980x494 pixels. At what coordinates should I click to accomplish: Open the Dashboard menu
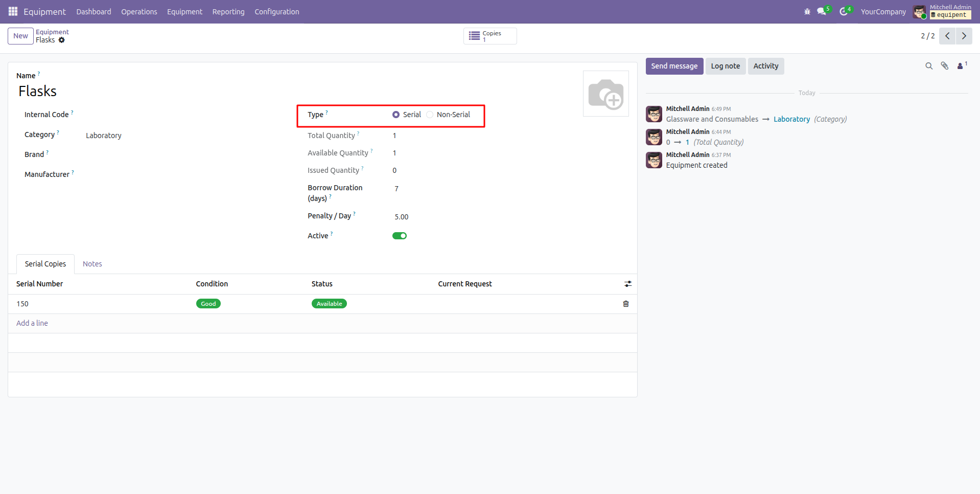point(94,12)
